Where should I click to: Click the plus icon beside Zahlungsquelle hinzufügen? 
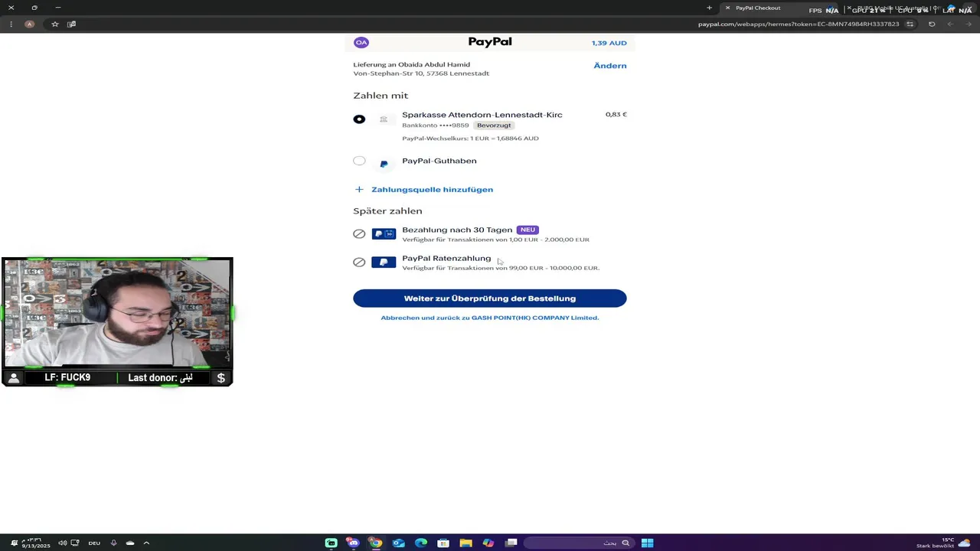[359, 190]
